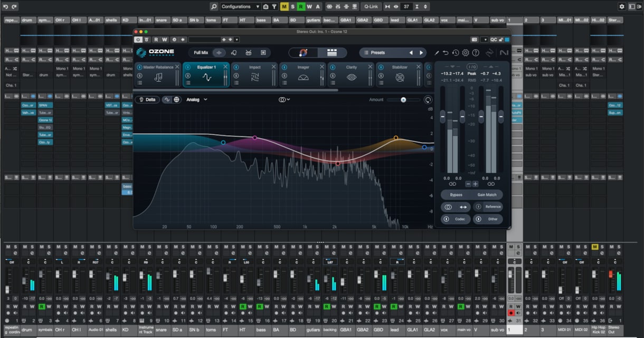The height and width of the screenshot is (338, 644).
Task: Select the Full Mix tab
Action: 201,53
